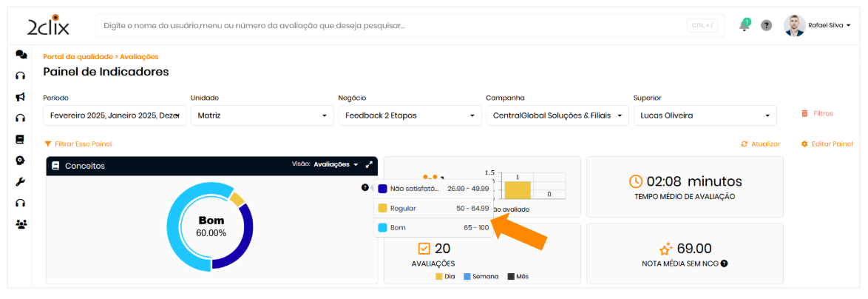Open the book icon in sidebar
868x299 pixels.
21,139
